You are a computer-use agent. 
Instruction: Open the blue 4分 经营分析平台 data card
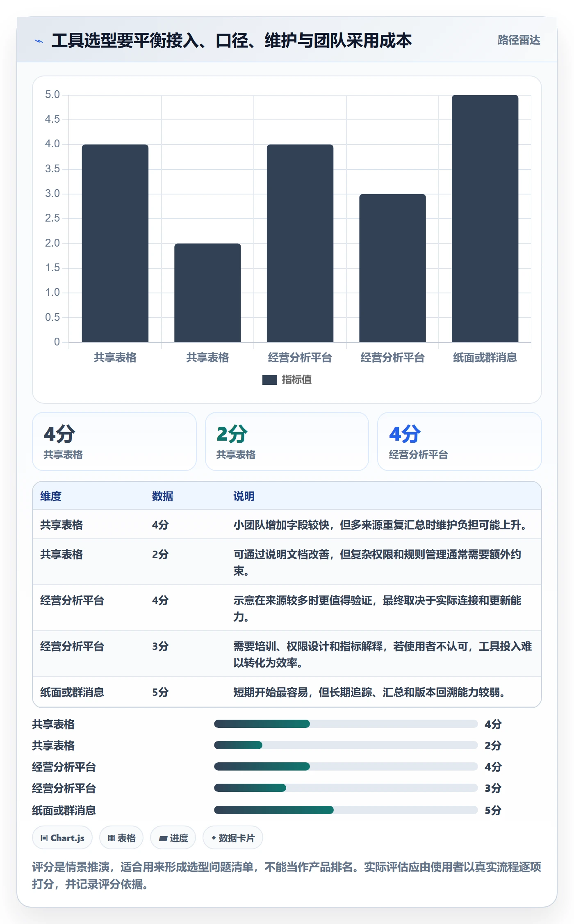[x=460, y=441]
